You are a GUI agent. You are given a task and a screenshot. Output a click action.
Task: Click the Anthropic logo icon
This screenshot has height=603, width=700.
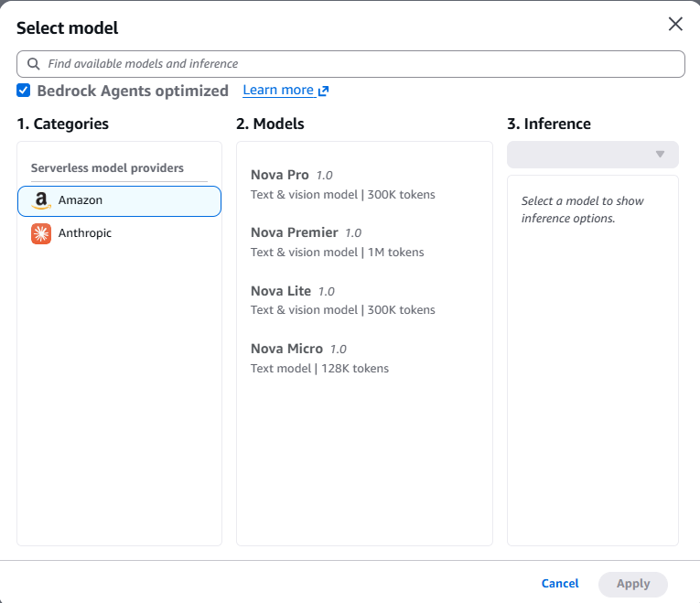tap(41, 233)
